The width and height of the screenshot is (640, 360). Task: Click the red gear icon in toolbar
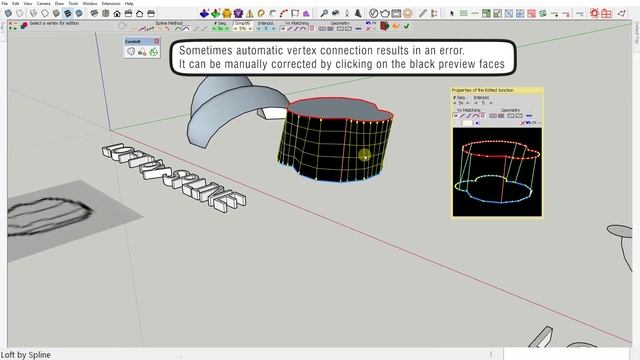coord(594,13)
